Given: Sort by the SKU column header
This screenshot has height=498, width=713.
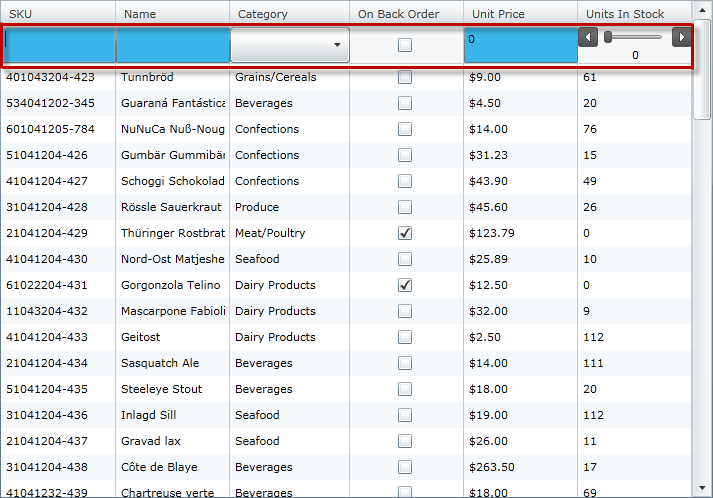Looking at the screenshot, I should (58, 14).
